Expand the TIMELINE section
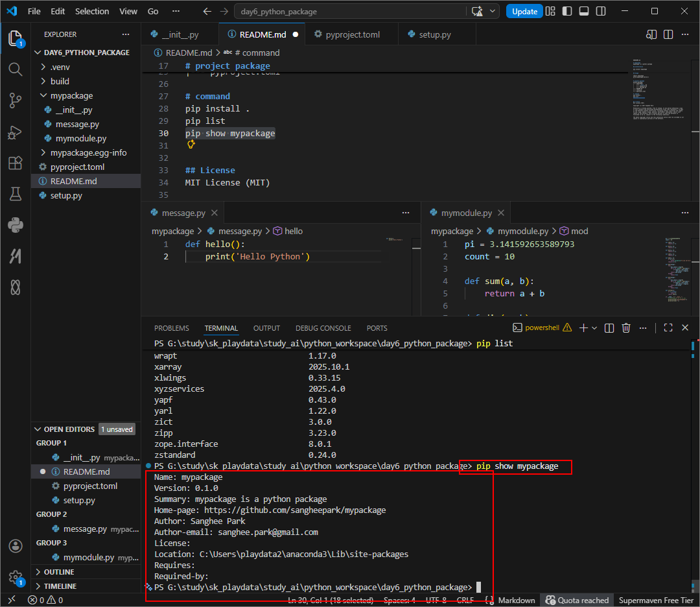 (86, 586)
